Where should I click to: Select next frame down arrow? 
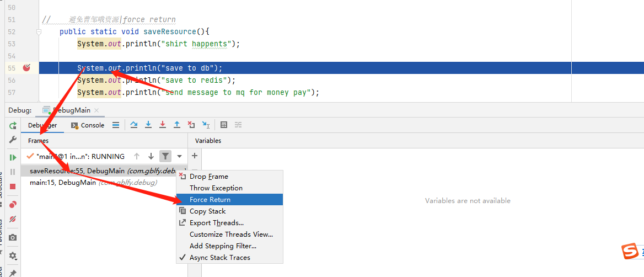(x=151, y=156)
